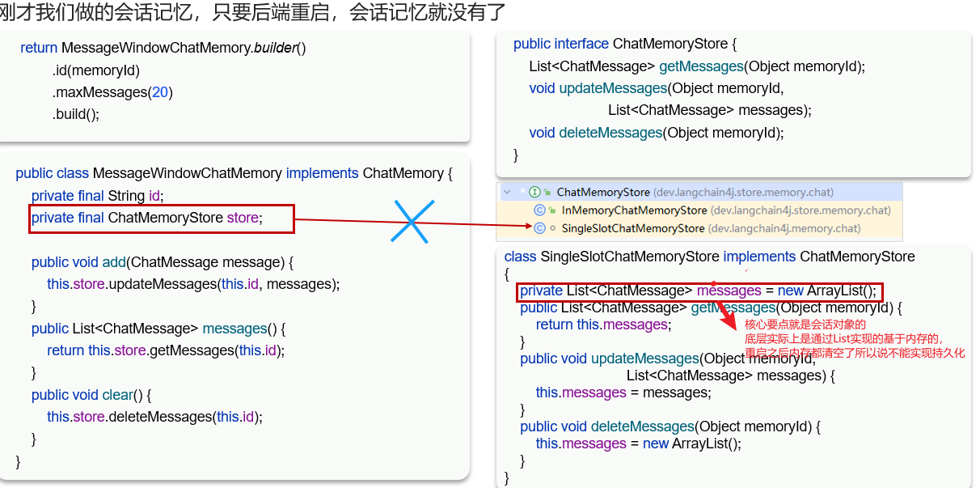Click 'public void add(ChatMessage message)' line
This screenshot has height=488, width=980.
click(x=163, y=262)
